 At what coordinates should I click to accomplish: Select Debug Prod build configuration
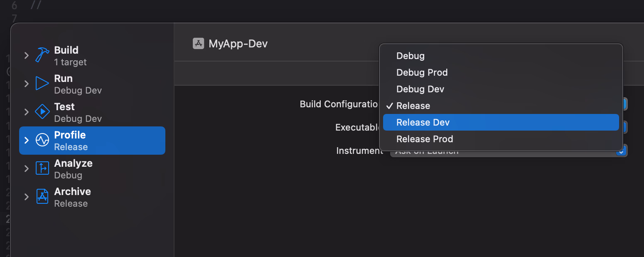pos(422,72)
